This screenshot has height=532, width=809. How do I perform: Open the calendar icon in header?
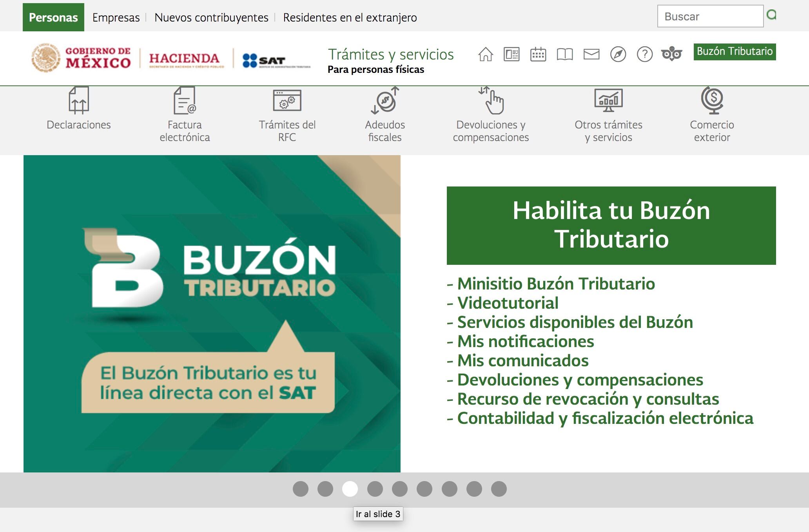click(538, 54)
